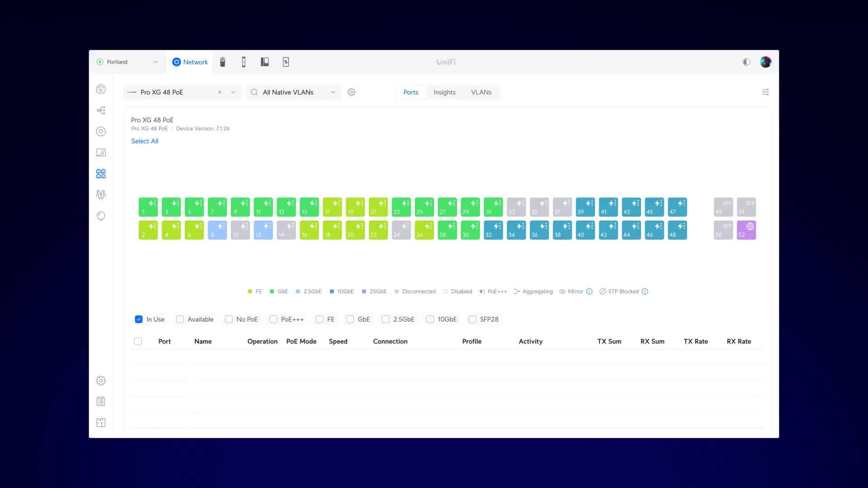Uncheck the In Use filter
Image resolution: width=868 pixels, height=488 pixels.
click(139, 319)
